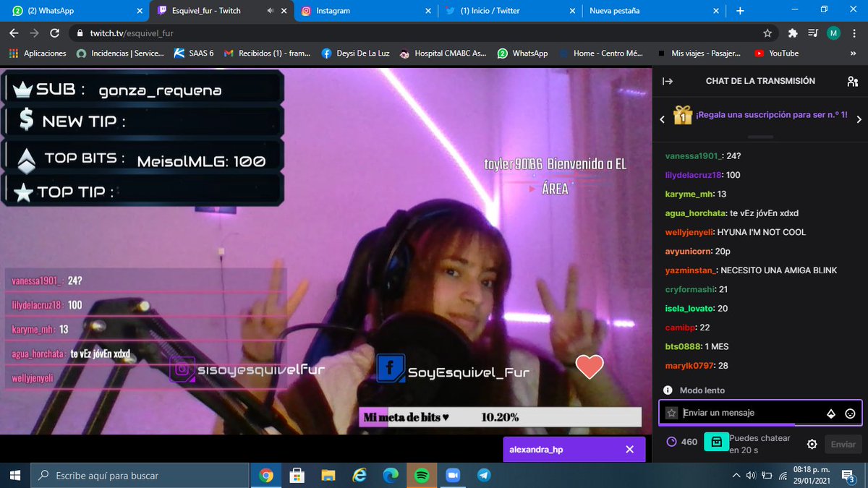The width and height of the screenshot is (868, 488).
Task: Open the YouTube bookmark
Action: click(x=776, y=53)
